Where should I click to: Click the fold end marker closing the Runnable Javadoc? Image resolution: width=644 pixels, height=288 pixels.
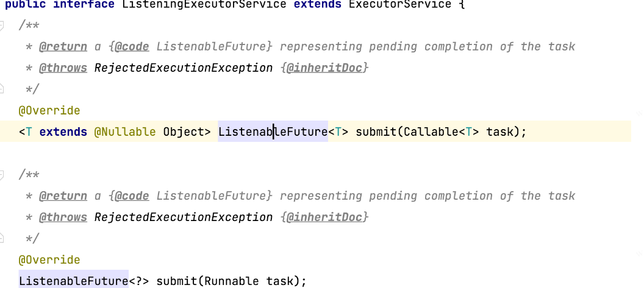pyautogui.click(x=1, y=238)
